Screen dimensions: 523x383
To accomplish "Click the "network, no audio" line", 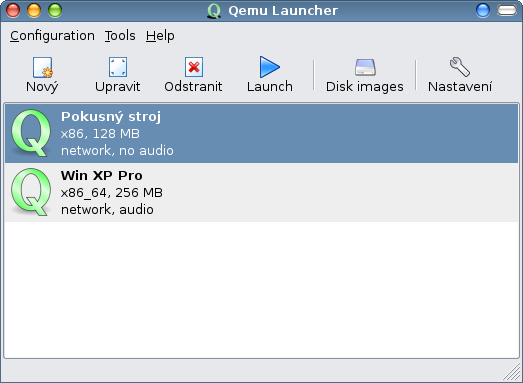I will coord(117,151).
